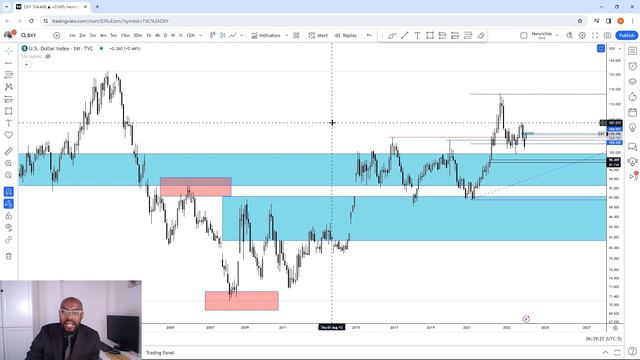This screenshot has width=640, height=360.
Task: Select the 5m timeframe
Action: point(113,36)
